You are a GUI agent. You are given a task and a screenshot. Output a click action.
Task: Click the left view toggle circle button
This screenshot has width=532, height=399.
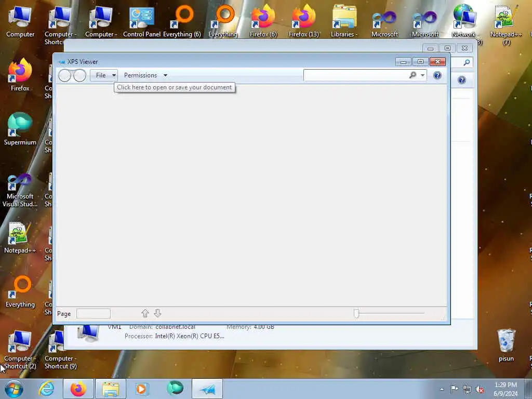click(64, 75)
